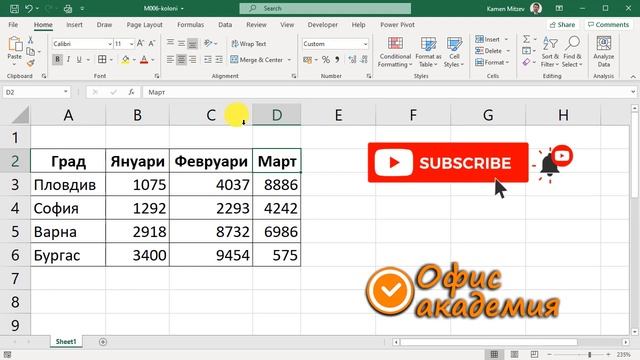Image resolution: width=640 pixels, height=360 pixels.
Task: Click the Paste clipboard icon
Action: point(15,44)
